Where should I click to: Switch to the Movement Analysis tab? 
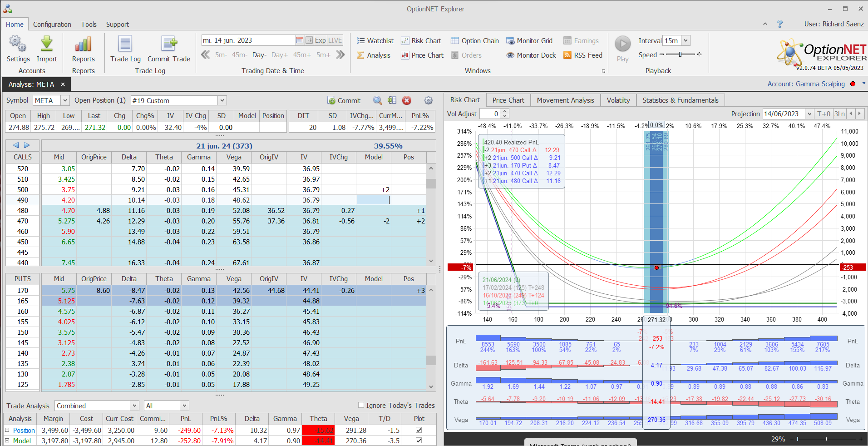coord(565,100)
